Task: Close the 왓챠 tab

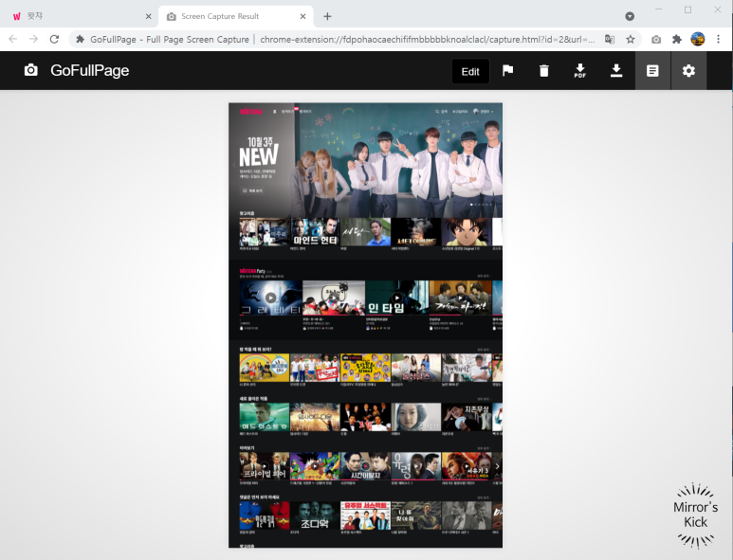Action: tap(148, 16)
